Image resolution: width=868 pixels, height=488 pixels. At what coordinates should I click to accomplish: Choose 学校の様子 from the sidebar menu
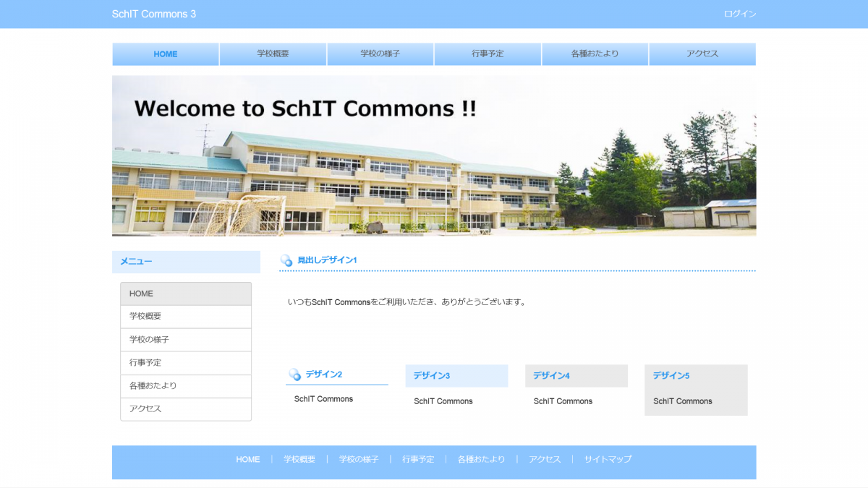click(x=186, y=340)
